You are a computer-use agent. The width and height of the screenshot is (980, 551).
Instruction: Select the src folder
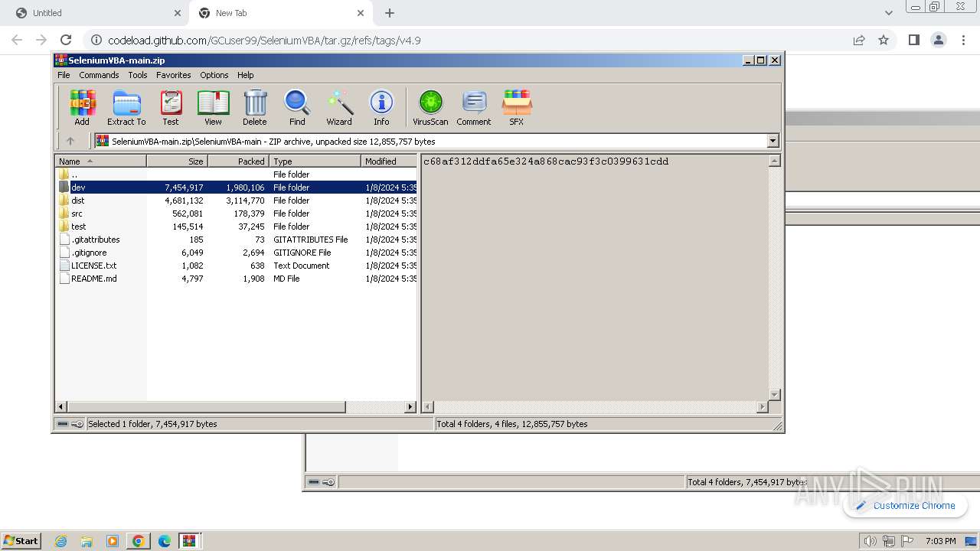236,214
